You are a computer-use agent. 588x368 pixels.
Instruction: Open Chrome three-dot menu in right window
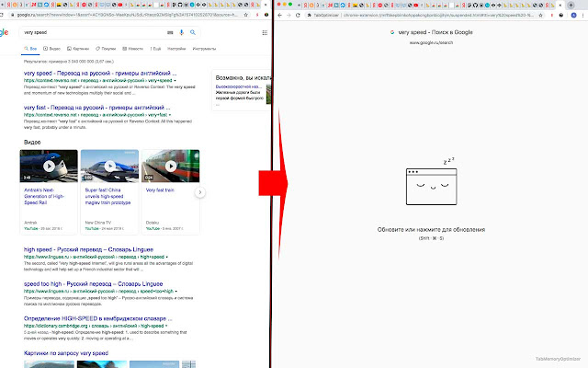(x=582, y=15)
